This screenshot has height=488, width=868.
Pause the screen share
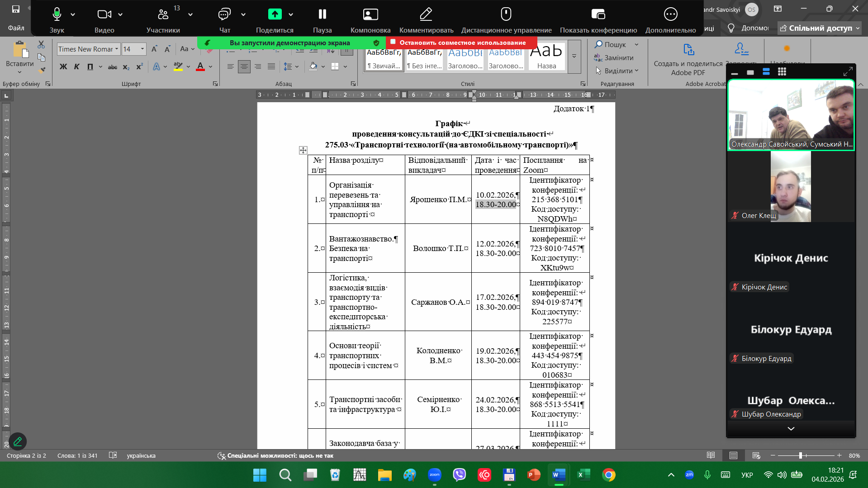point(322,20)
